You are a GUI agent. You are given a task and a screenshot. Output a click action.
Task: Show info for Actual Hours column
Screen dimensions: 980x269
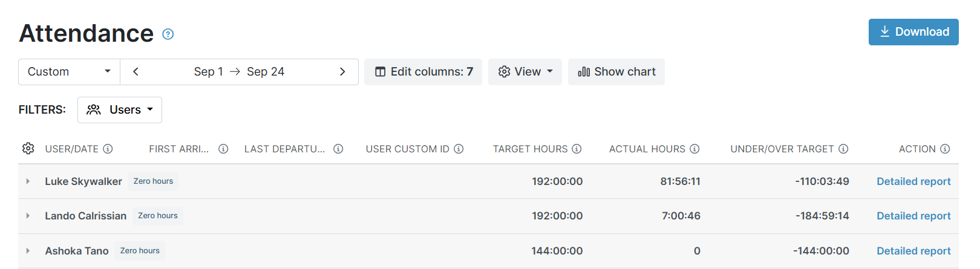pyautogui.click(x=694, y=149)
